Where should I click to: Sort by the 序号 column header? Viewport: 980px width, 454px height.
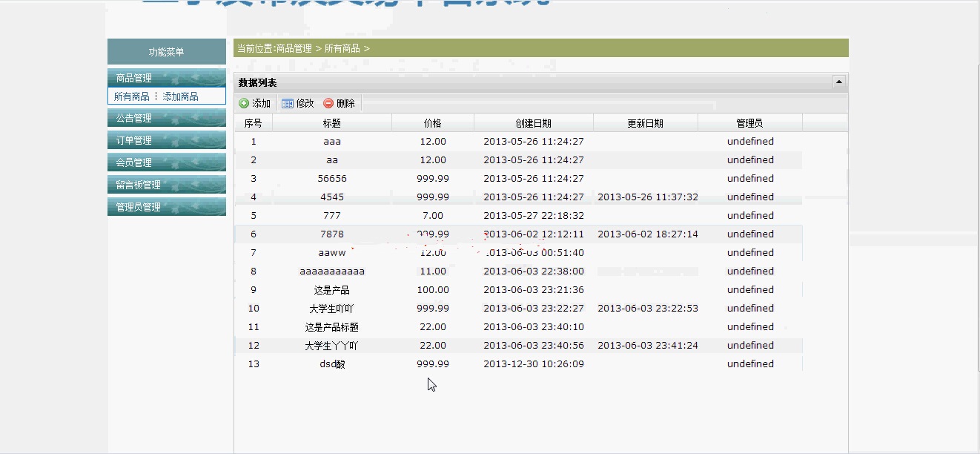point(254,123)
